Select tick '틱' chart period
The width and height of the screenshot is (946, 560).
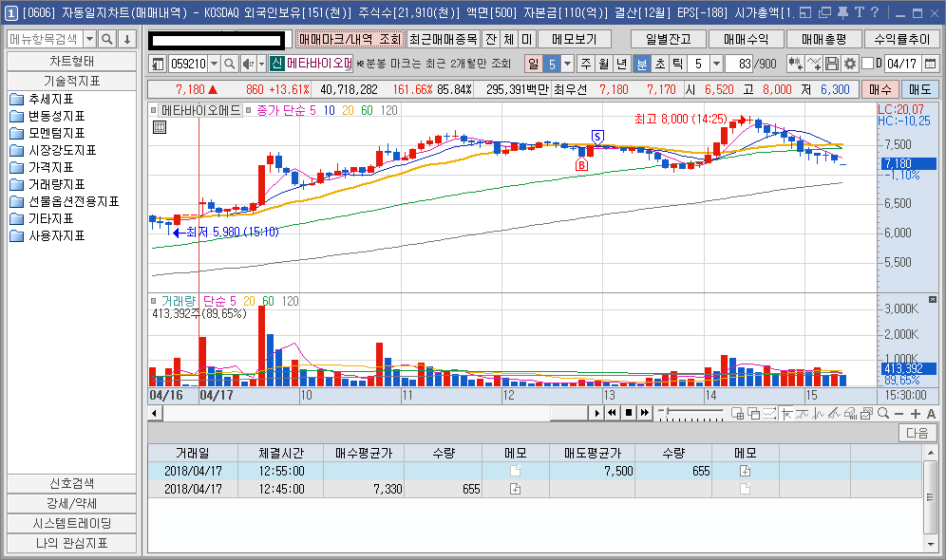coord(678,64)
